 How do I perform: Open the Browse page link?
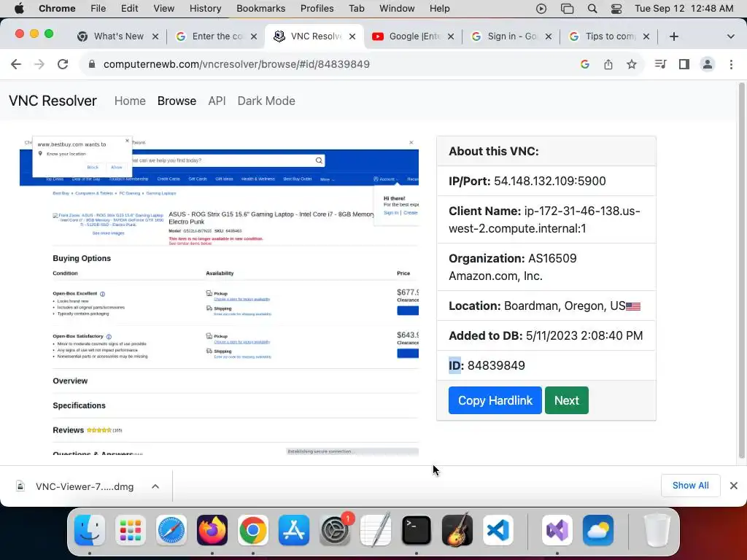tap(177, 101)
